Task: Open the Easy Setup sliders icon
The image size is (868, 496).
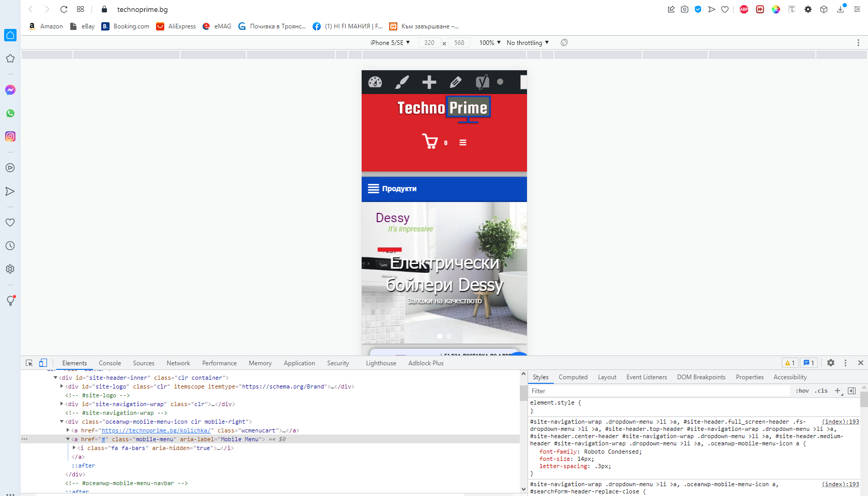Action: (857, 9)
